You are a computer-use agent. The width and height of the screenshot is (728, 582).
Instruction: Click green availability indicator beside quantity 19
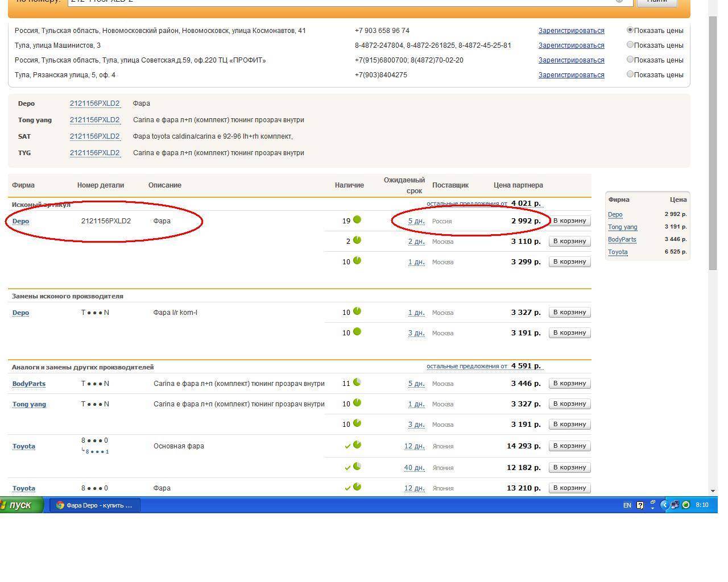coord(357,220)
